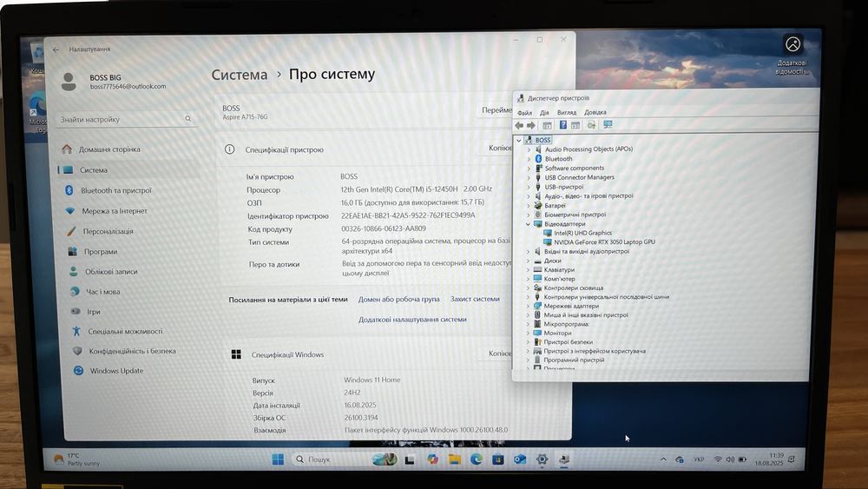Expand Audio Processing Objects (APOs) node
The image size is (868, 489).
tap(529, 149)
